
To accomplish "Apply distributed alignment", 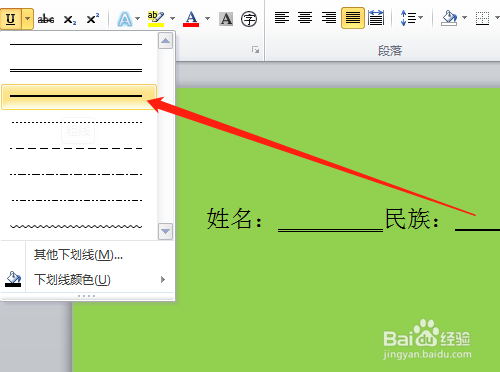I will point(376,18).
